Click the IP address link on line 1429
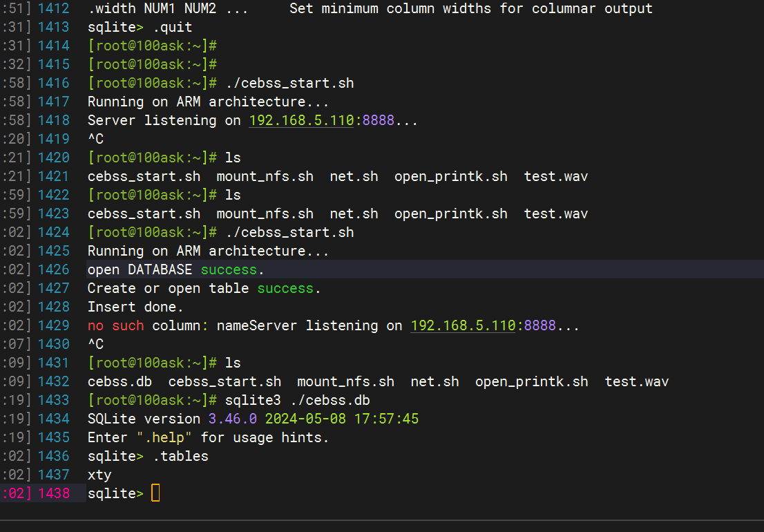The height and width of the screenshot is (532, 764). pos(456,325)
